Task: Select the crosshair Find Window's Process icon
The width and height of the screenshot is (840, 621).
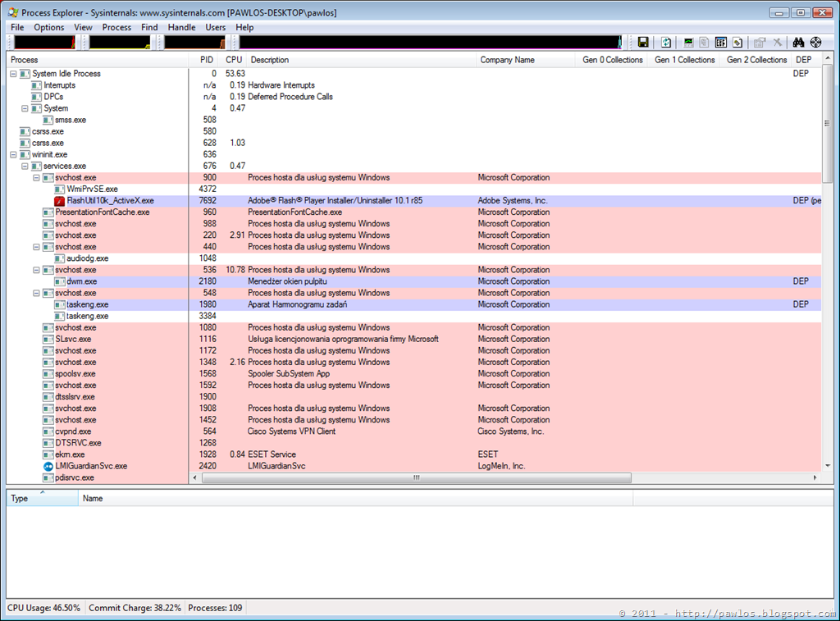Action: 816,43
